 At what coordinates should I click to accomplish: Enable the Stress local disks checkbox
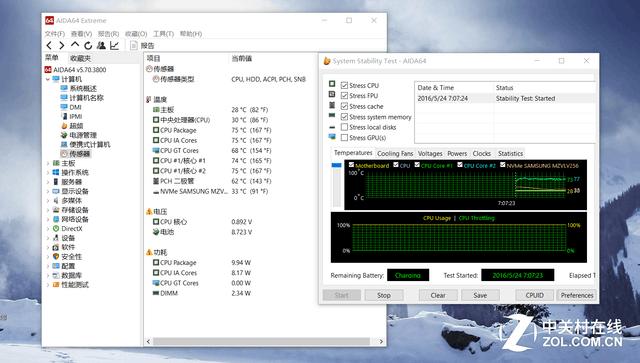pyautogui.click(x=344, y=127)
